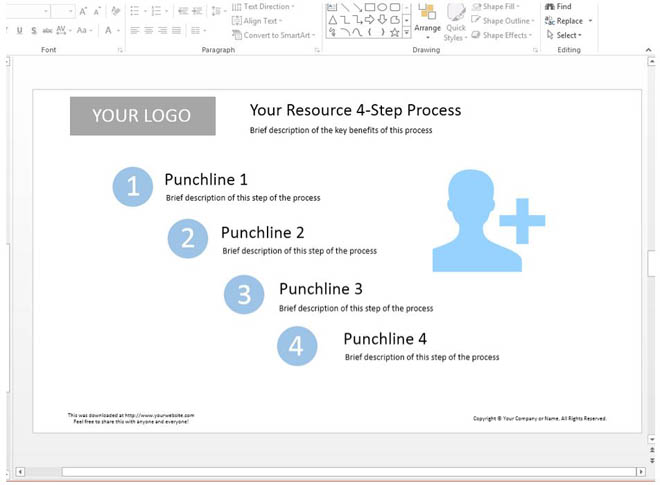Click the horizontal scrollbar right arrow

point(640,472)
